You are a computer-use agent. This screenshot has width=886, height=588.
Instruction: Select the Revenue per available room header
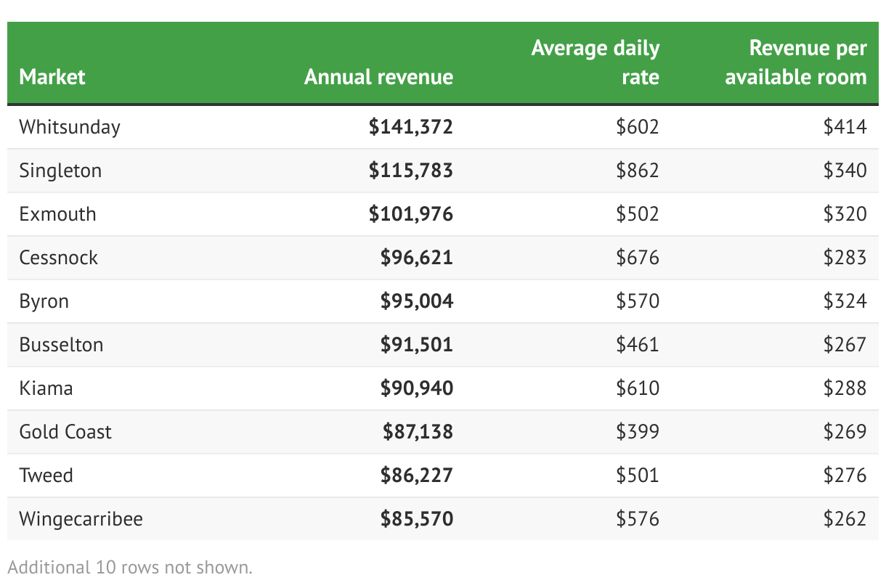[796, 62]
